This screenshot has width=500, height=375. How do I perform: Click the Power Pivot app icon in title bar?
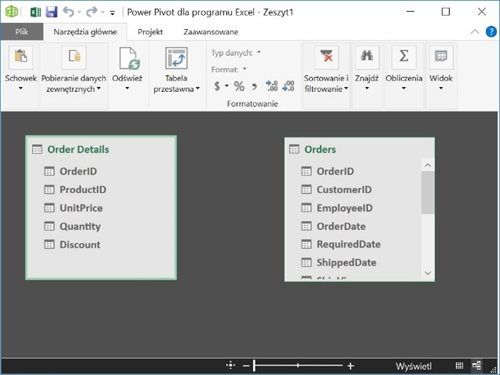point(11,12)
